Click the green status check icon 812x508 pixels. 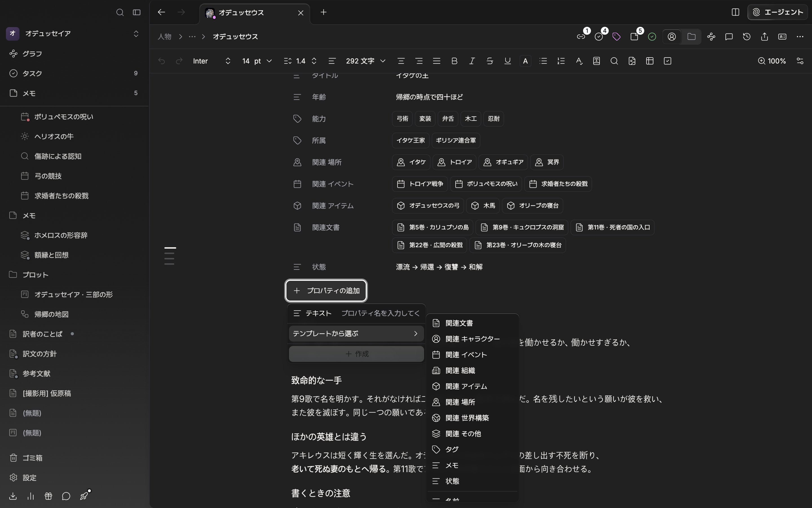click(x=652, y=37)
